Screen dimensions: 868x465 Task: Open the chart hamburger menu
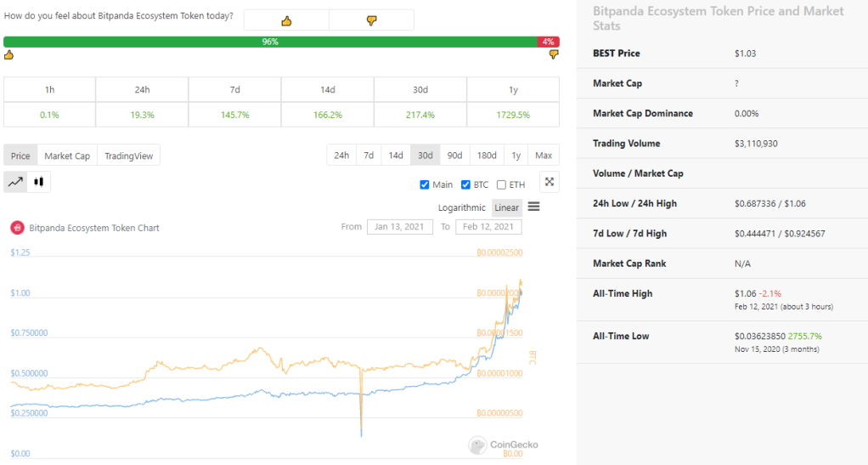(533, 207)
